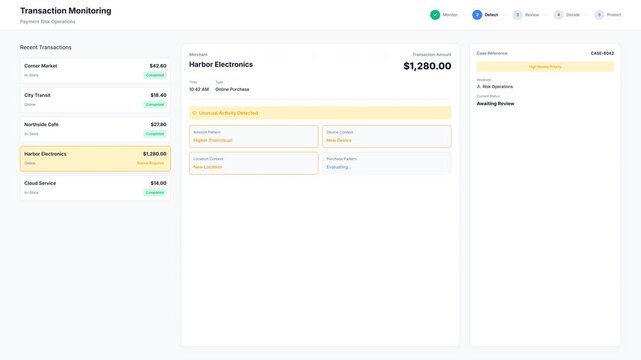This screenshot has width=641, height=360.
Task: Select the Detect step label
Action: click(x=491, y=15)
